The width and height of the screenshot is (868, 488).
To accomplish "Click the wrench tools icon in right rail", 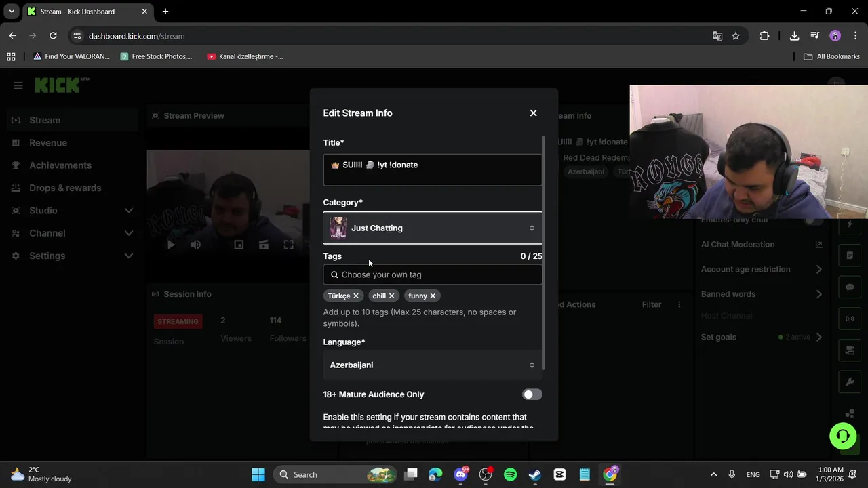I will click(850, 382).
